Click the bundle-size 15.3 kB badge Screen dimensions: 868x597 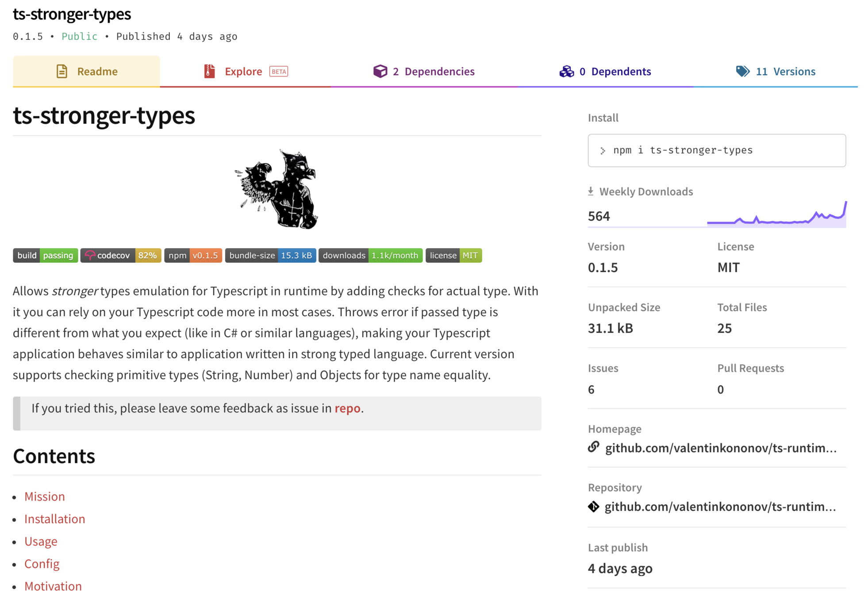tap(270, 255)
